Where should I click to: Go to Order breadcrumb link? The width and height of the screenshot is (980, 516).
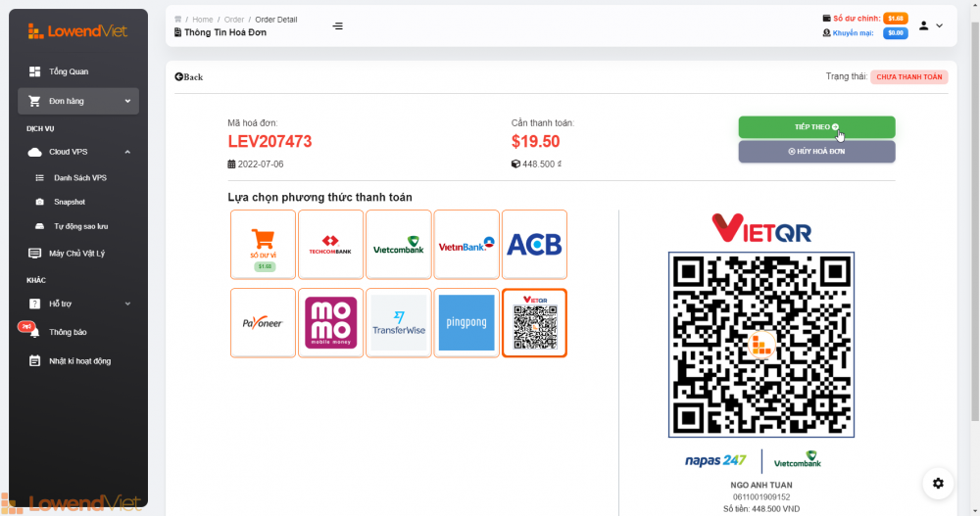234,20
